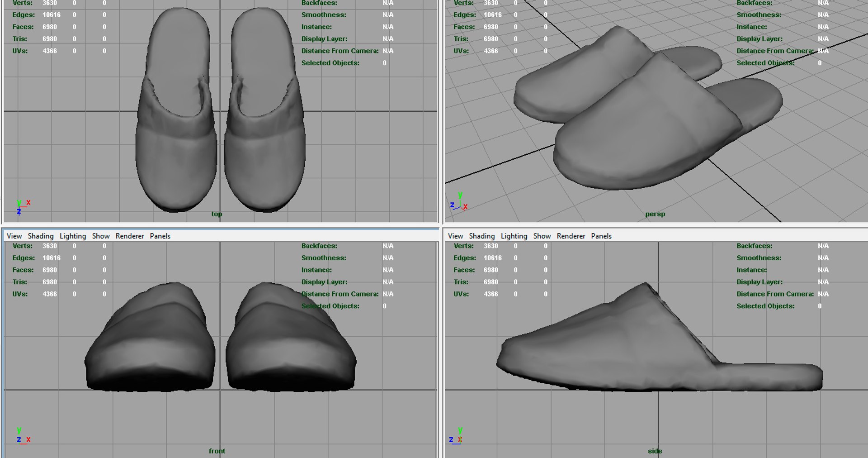Viewport: 868px width, 458px height.
Task: Click 'Selected Objects:' in the side viewport
Action: click(x=765, y=306)
